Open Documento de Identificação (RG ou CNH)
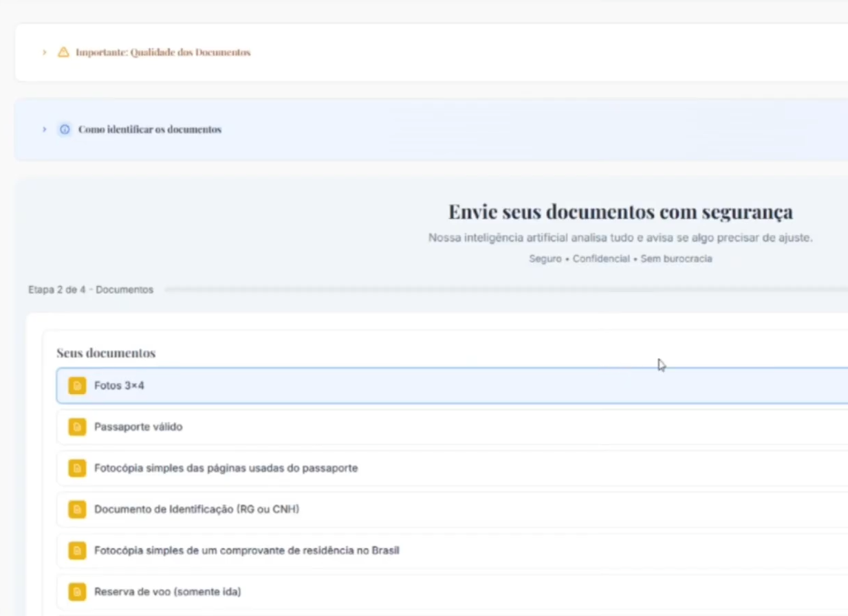 (x=452, y=509)
